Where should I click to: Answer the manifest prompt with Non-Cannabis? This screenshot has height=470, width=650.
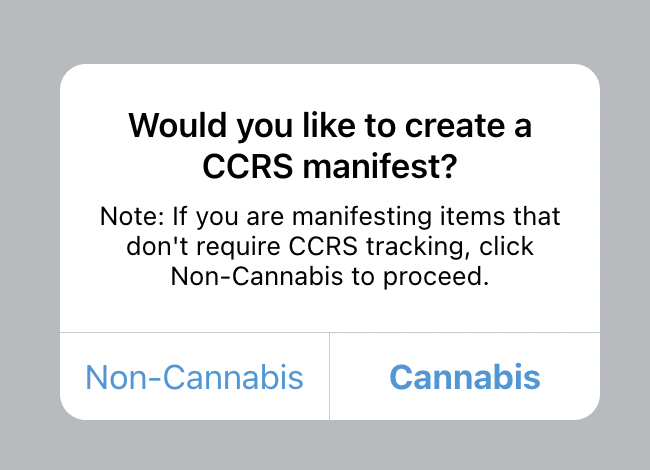[194, 377]
